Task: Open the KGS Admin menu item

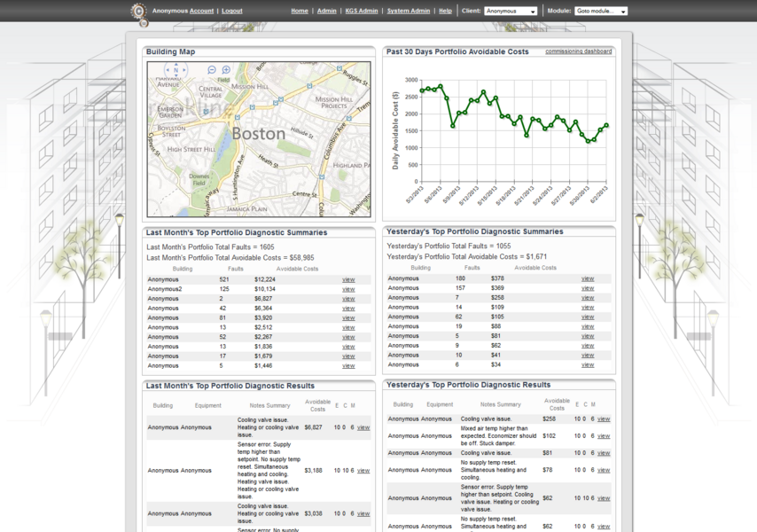Action: pos(361,12)
